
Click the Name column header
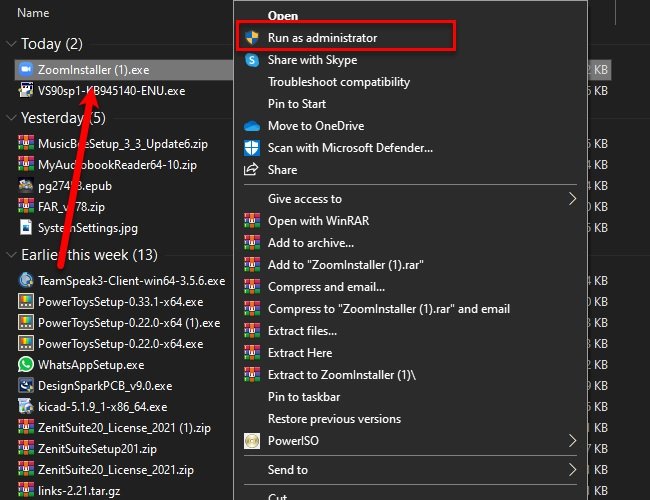(33, 13)
